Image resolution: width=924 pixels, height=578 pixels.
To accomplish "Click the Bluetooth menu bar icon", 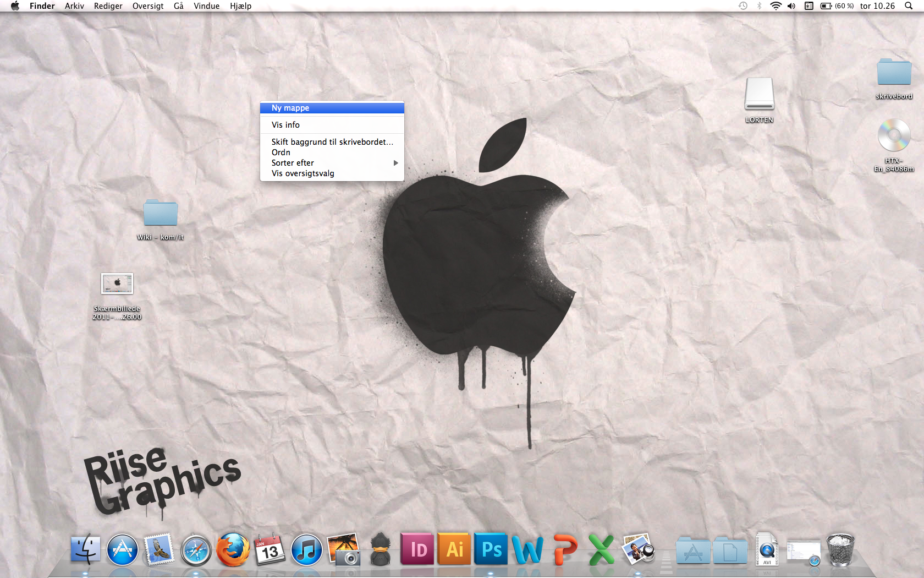I will (x=760, y=6).
